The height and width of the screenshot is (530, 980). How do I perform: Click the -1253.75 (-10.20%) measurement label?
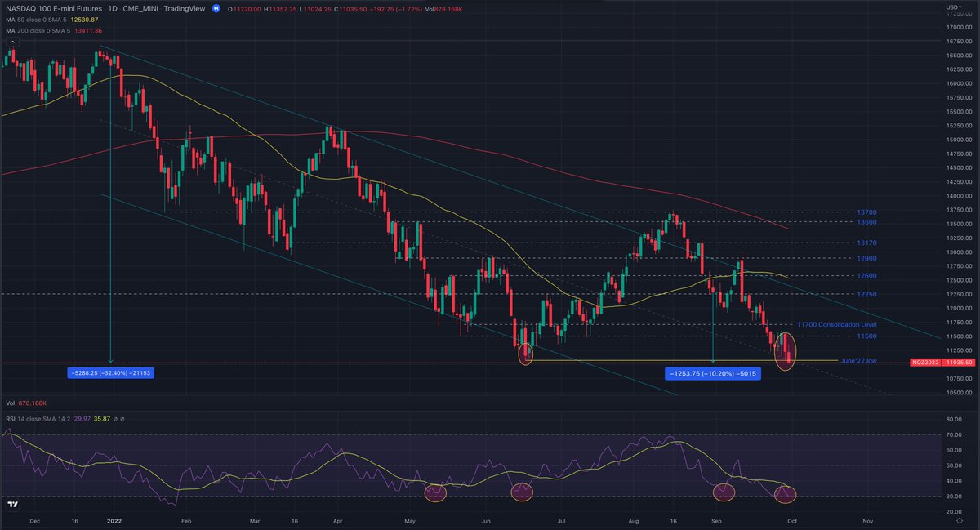tap(713, 374)
